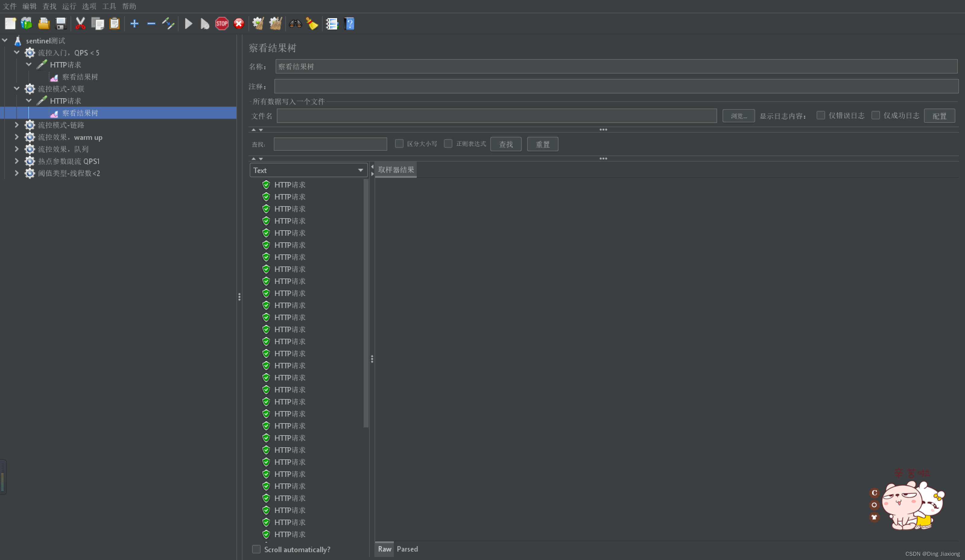Viewport: 965px width, 560px height.
Task: Click the red Stop button
Action: pyautogui.click(x=221, y=23)
